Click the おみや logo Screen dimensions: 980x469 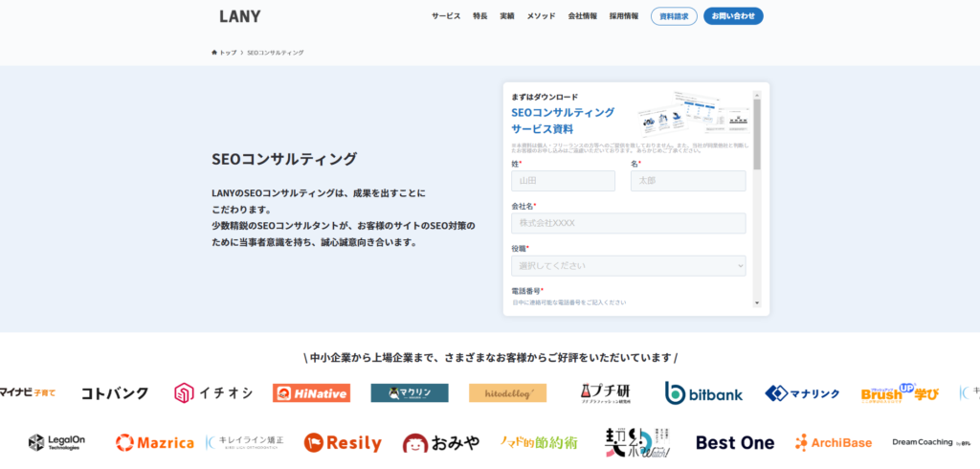441,443
